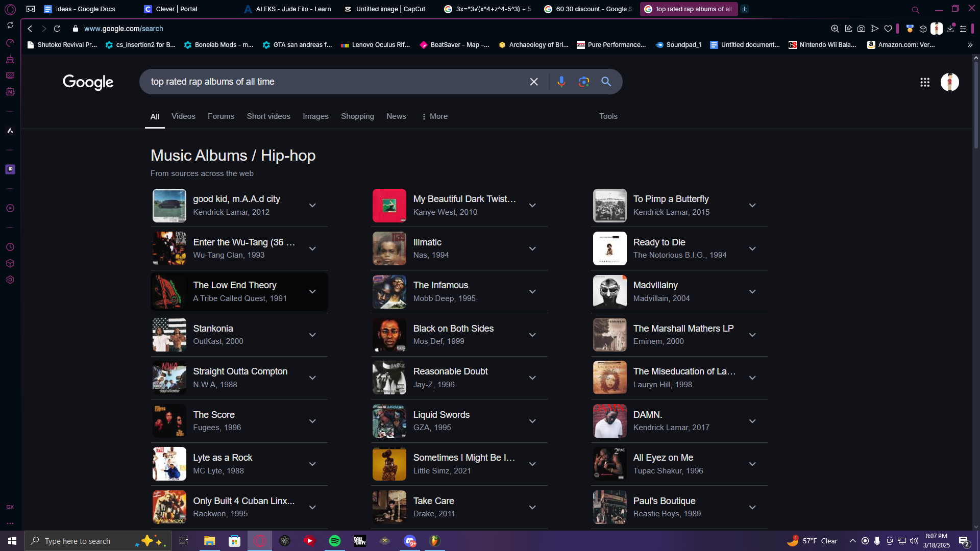
Task: Expand the Illmatic album entry
Action: click(532, 248)
